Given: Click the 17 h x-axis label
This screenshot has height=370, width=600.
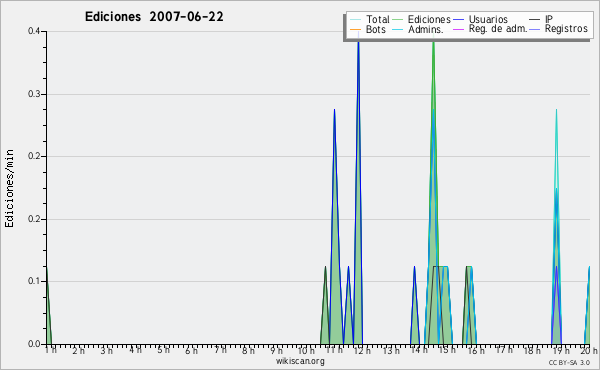Looking at the screenshot, I should (x=504, y=350).
